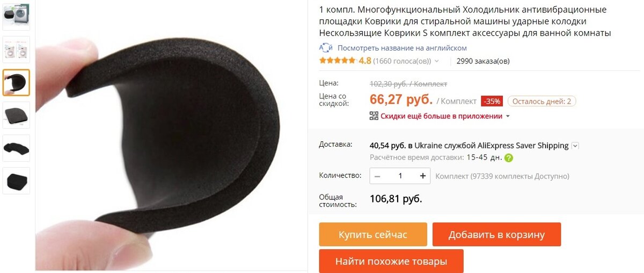This screenshot has height=273, width=644.
Task: Click the Купить сейчас button
Action: point(373,235)
